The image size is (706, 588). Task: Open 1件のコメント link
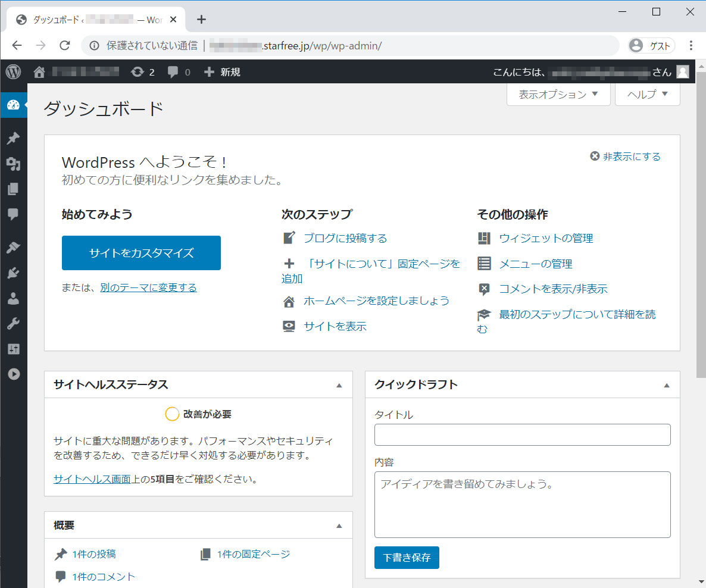pyautogui.click(x=104, y=577)
